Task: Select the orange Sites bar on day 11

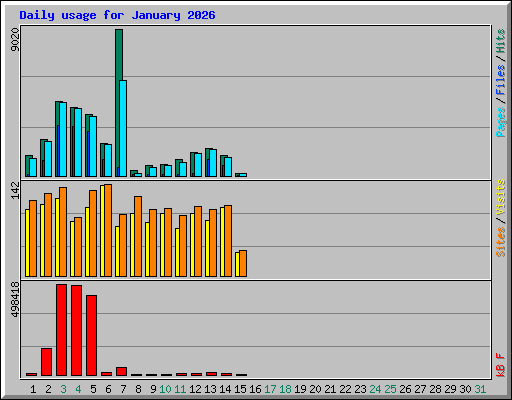Action: (x=183, y=246)
